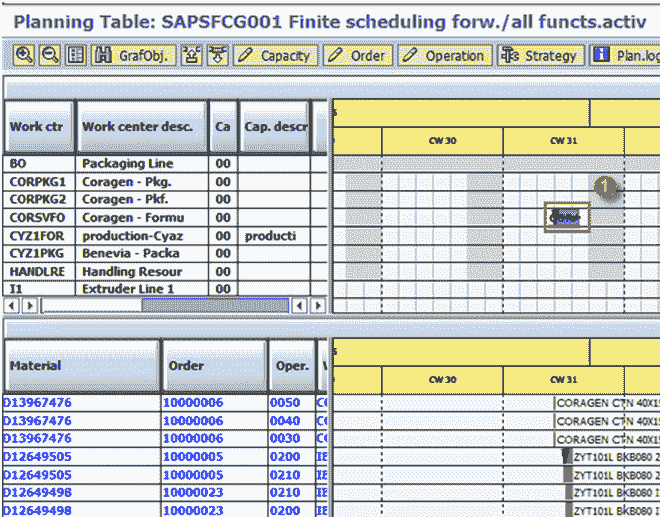The width and height of the screenshot is (660, 517).
Task: Click scroll left arrow at table's far left
Action: (12, 305)
